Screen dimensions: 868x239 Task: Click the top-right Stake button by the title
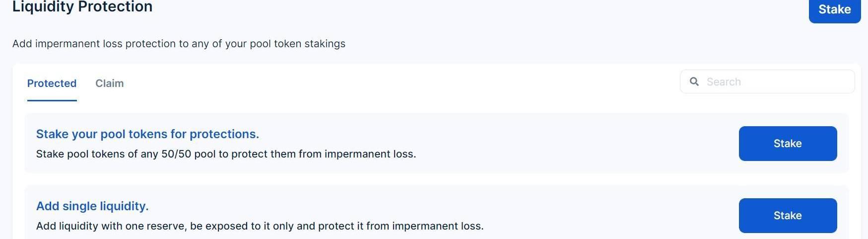click(834, 10)
